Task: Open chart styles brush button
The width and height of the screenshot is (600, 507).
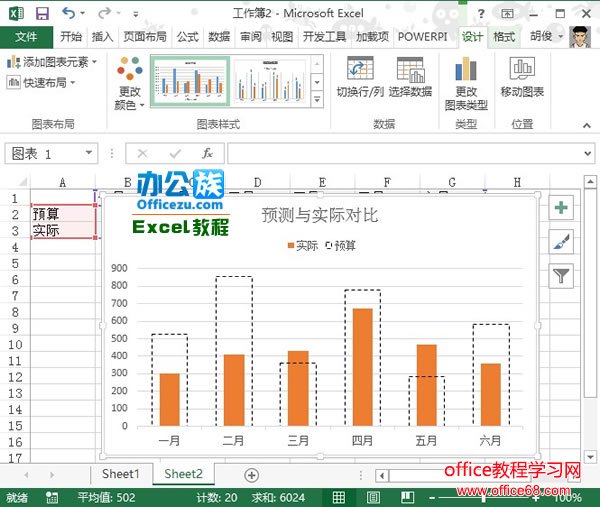Action: coord(561,241)
